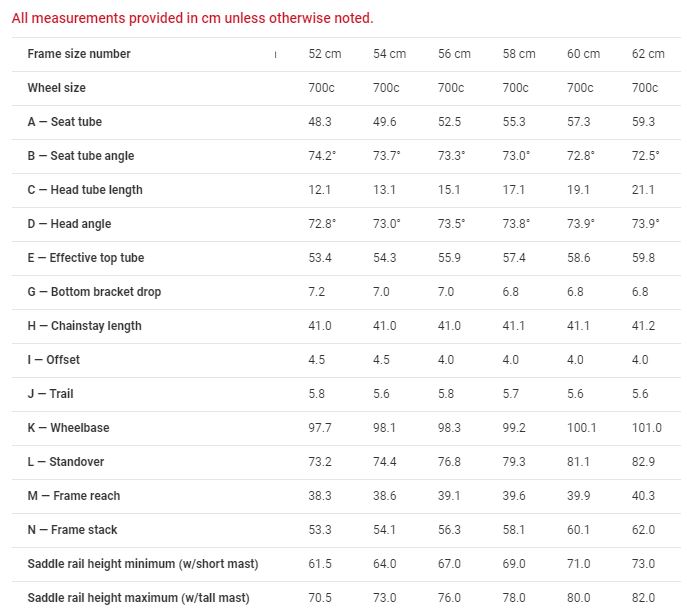Select the 58 cm frame size header
The width and height of the screenshot is (687, 612).
click(x=518, y=54)
